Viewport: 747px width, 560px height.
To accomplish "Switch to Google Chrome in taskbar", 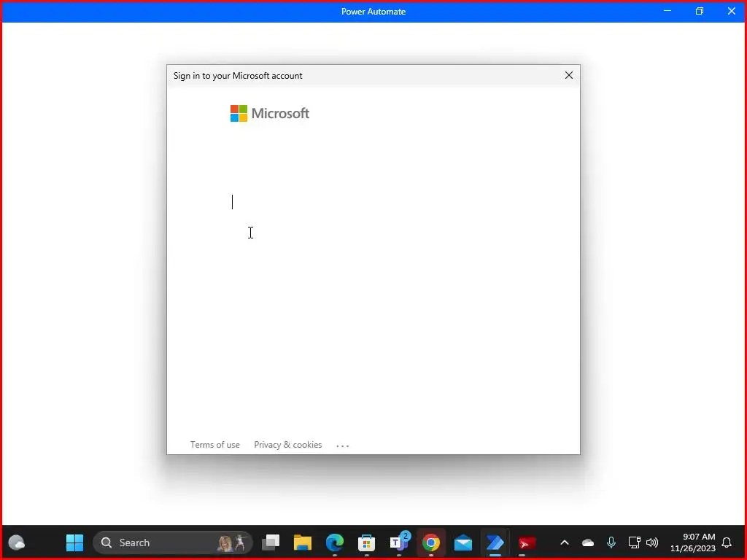I will [430, 542].
